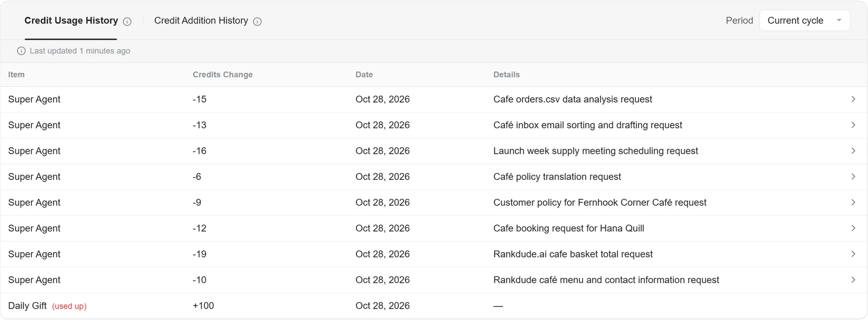868x320 pixels.
Task: Select the -10 credits change value
Action: click(199, 280)
